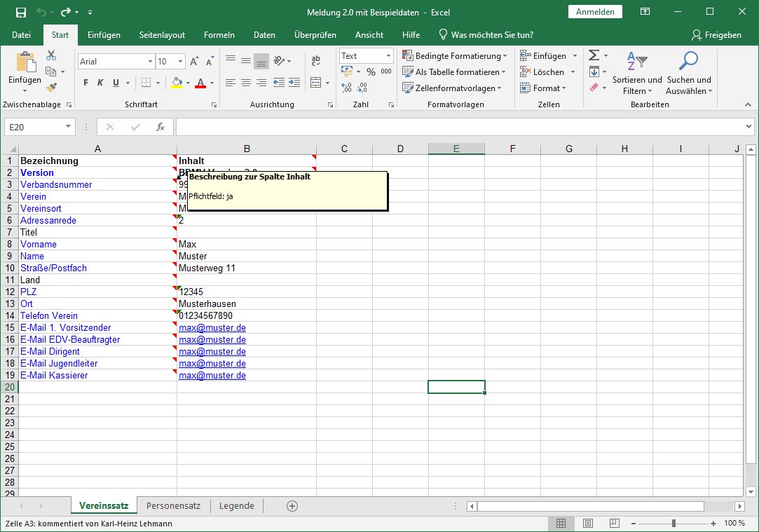This screenshot has width=759, height=532.
Task: Apply percent style to cell
Action: [371, 71]
